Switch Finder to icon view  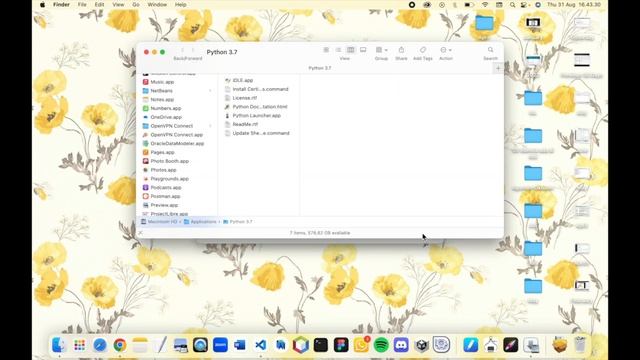326,50
